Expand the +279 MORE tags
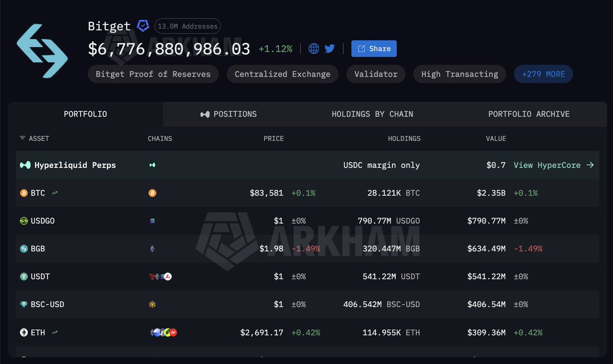613x364 pixels. coord(544,74)
